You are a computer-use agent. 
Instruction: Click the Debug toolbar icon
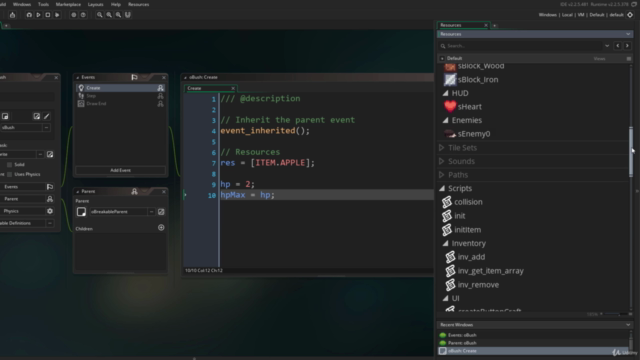coord(29,15)
